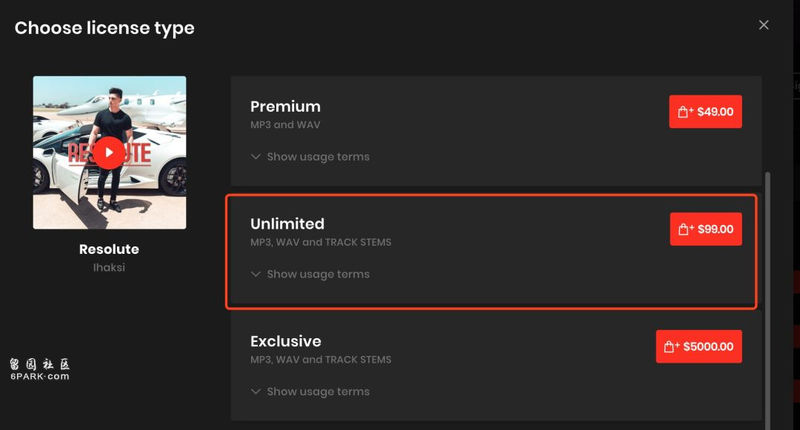Expand Premium license usage terms

click(310, 157)
